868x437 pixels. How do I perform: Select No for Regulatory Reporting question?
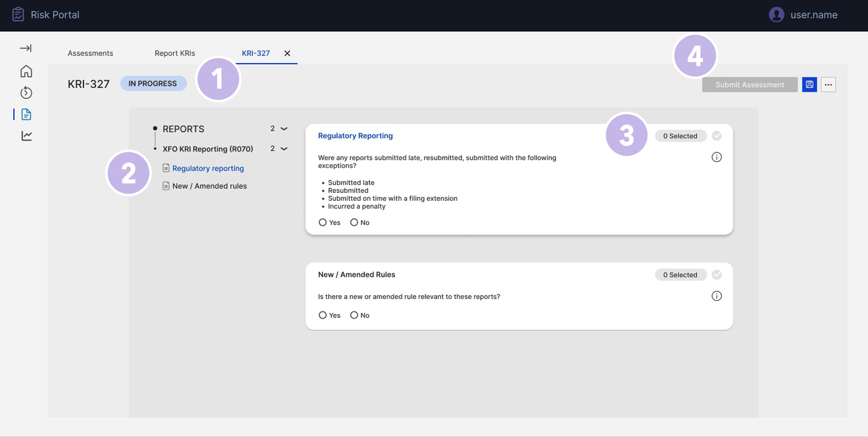[x=354, y=222]
